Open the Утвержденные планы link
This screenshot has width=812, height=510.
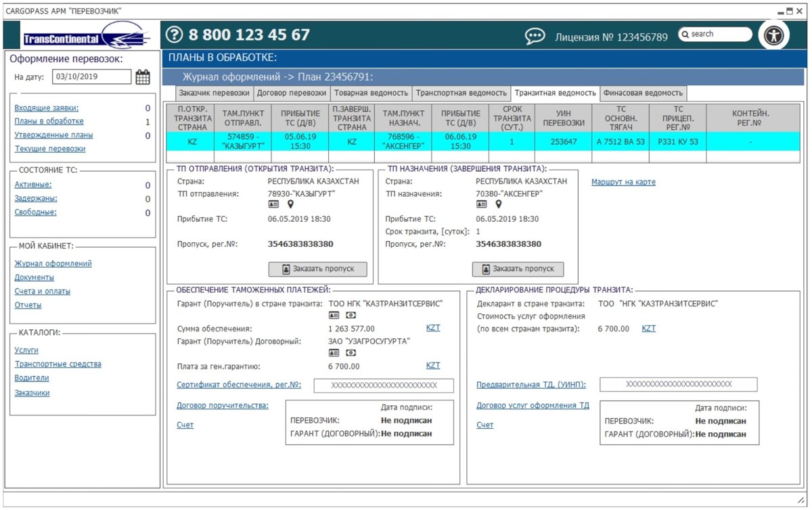[x=54, y=135]
